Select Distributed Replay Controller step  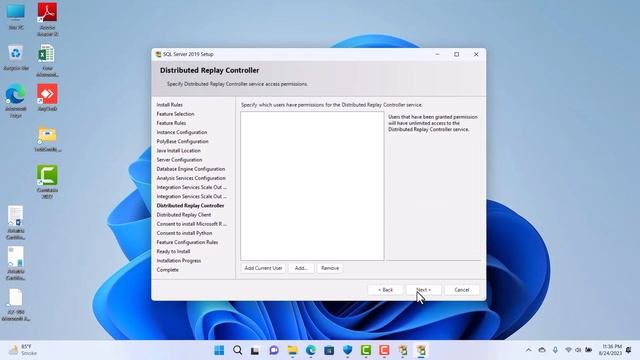[190, 206]
